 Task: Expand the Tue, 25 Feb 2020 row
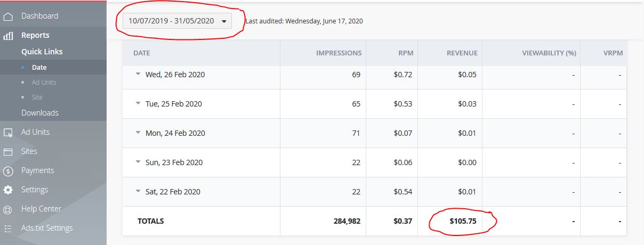(138, 104)
